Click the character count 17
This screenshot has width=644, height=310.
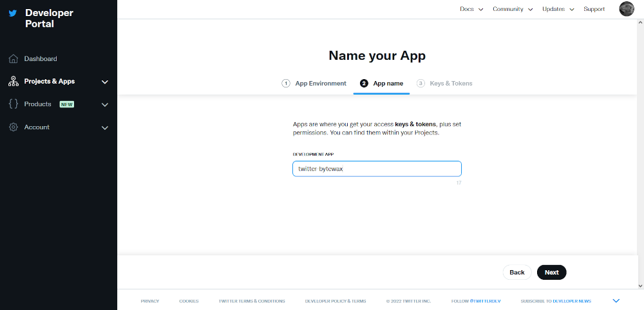pos(459,183)
